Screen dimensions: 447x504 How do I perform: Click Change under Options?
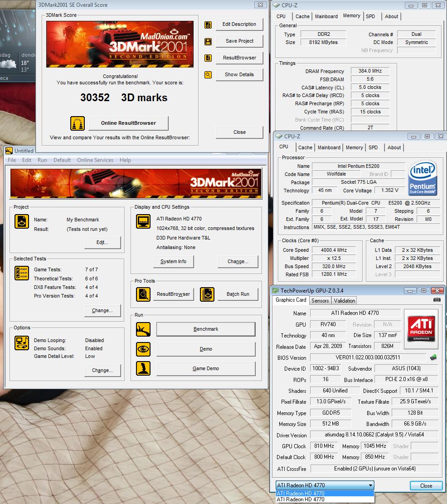[x=102, y=370]
